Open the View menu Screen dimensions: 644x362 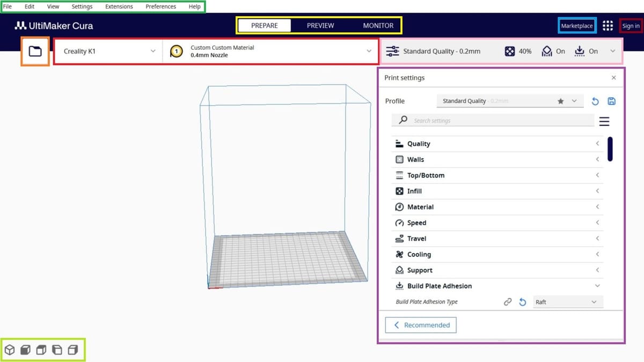[x=53, y=6]
